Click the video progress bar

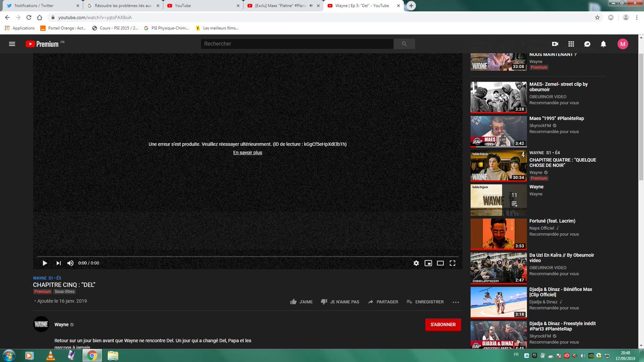[x=247, y=256]
